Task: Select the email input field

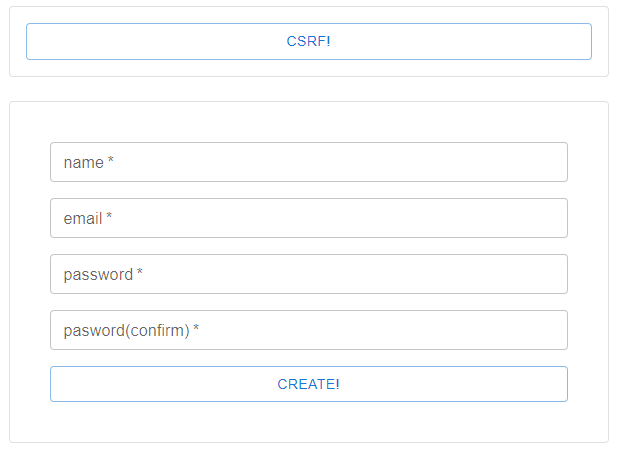Action: click(308, 218)
